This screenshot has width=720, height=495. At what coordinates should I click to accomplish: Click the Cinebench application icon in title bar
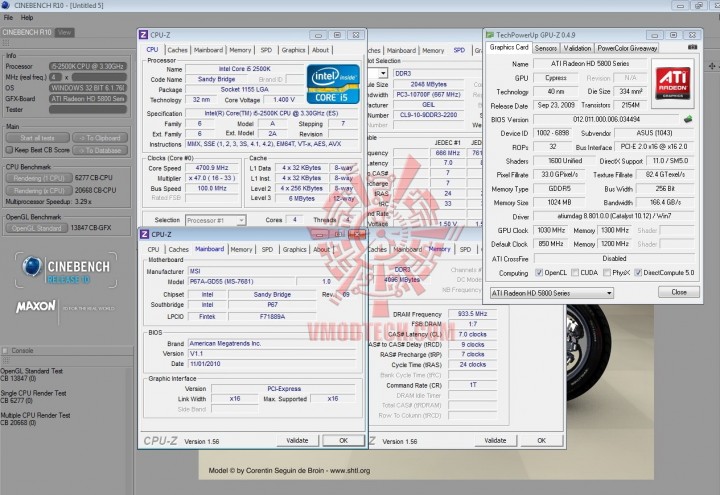(x=6, y=5)
